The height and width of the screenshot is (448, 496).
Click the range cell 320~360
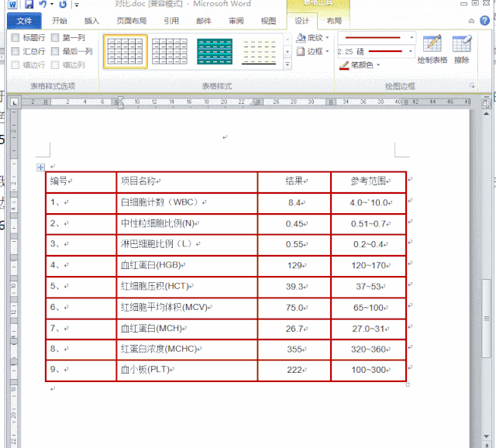click(x=369, y=350)
